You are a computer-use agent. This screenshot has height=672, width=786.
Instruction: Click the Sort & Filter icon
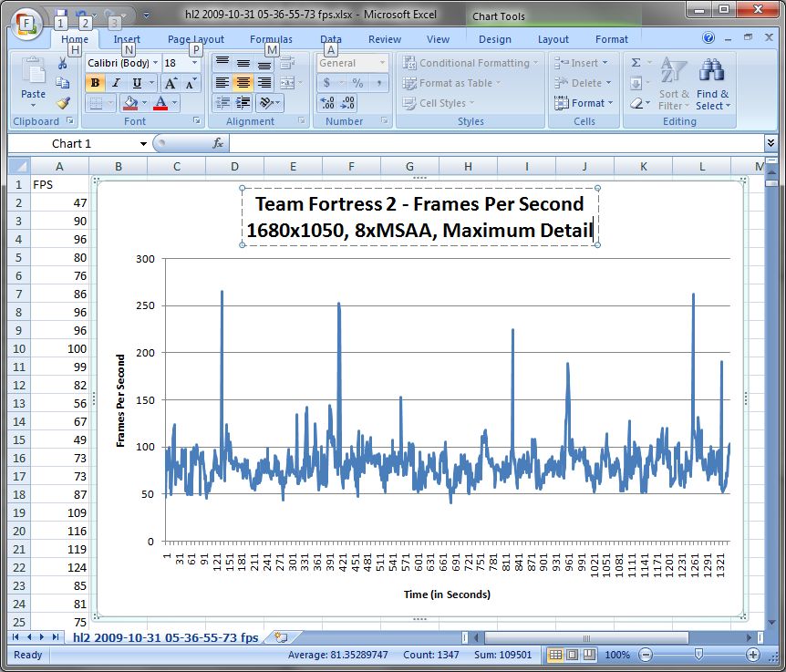click(673, 70)
